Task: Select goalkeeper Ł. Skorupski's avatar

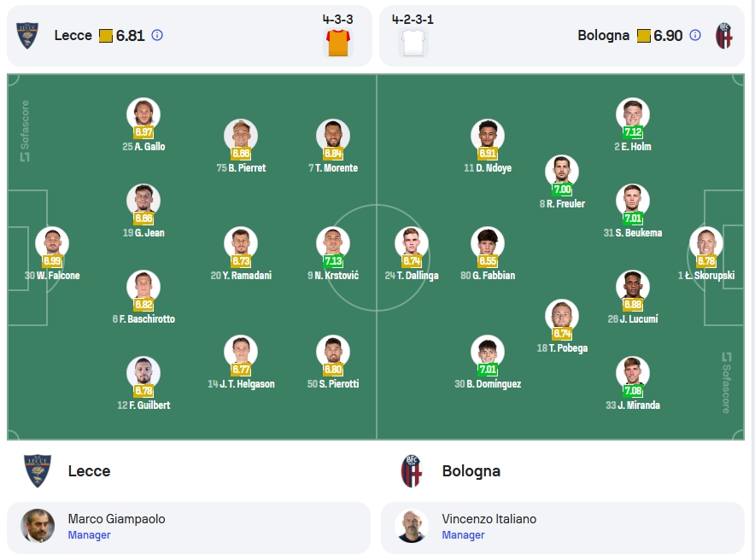Action: (x=705, y=242)
